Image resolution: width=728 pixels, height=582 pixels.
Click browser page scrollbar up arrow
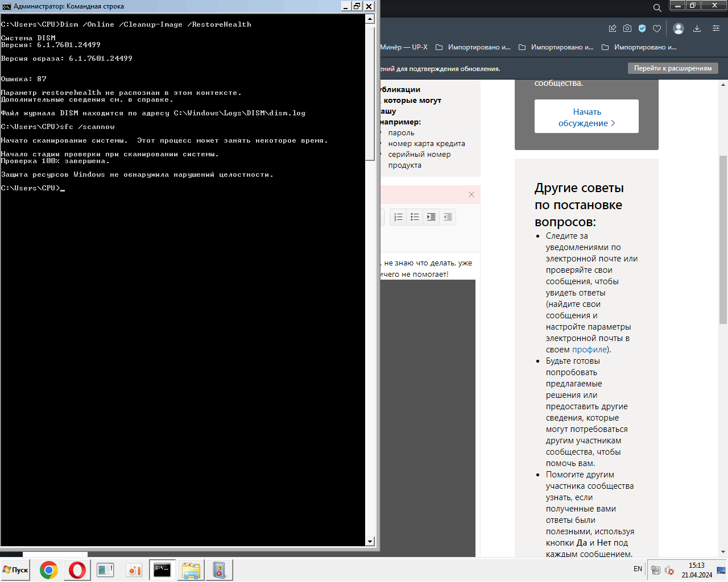[x=723, y=85]
